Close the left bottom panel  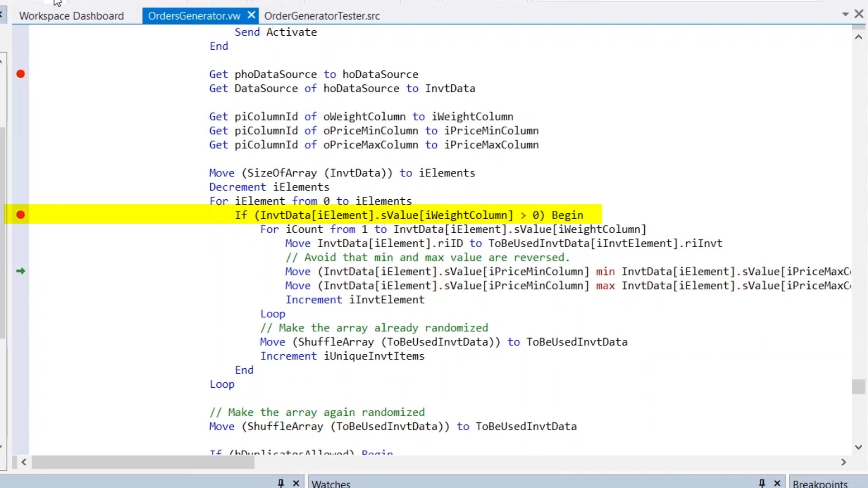coord(296,483)
